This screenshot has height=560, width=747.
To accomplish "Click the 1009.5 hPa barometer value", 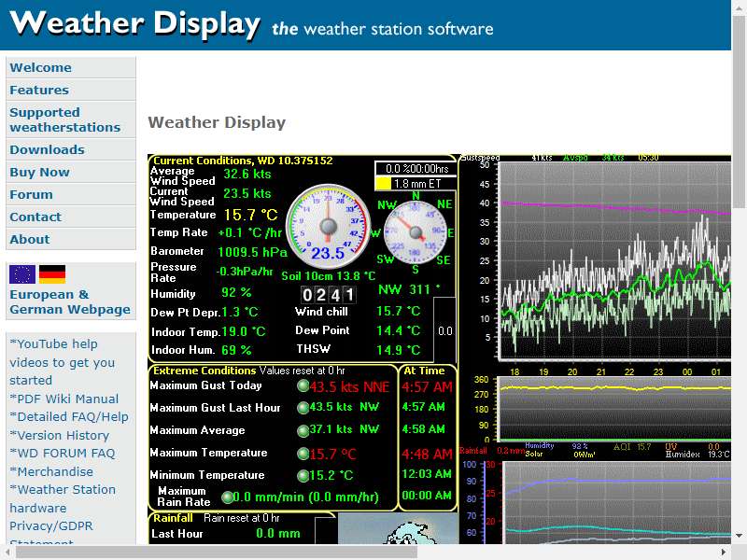I will (x=252, y=252).
